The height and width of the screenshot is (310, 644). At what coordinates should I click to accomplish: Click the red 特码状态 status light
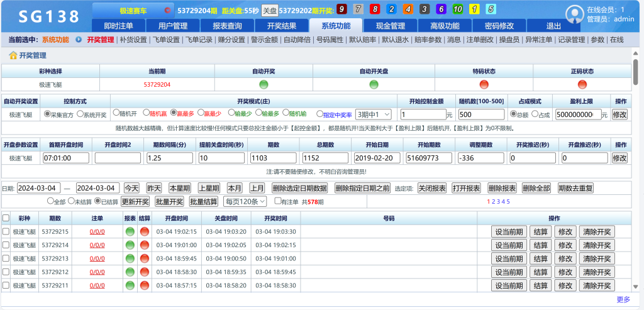click(484, 84)
